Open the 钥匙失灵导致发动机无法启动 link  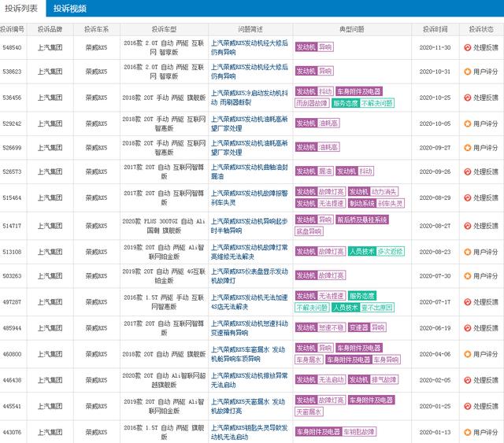250,432
